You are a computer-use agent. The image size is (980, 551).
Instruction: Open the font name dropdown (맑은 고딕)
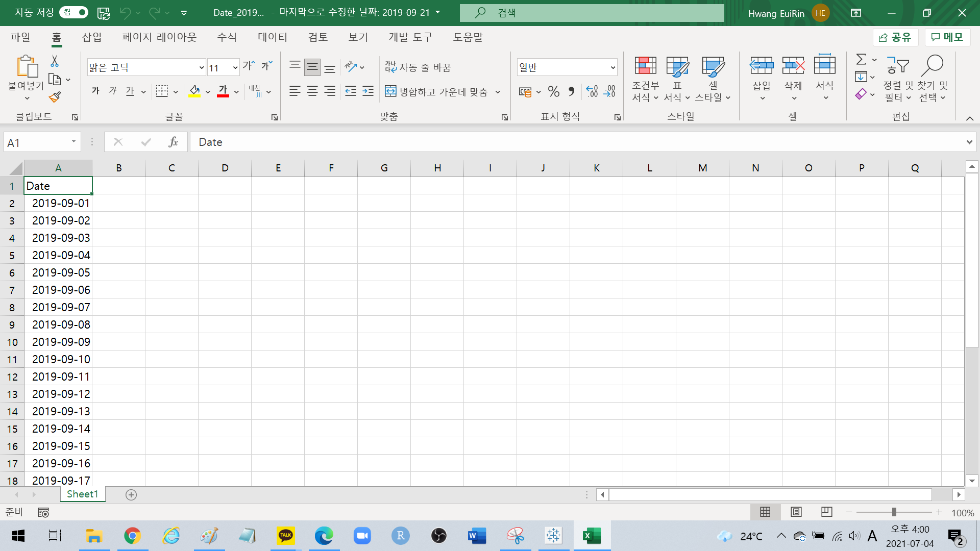click(x=201, y=67)
